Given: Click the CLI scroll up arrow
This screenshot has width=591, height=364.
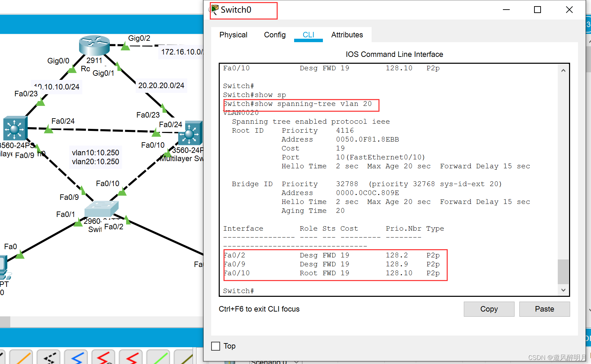Looking at the screenshot, I should 563,71.
